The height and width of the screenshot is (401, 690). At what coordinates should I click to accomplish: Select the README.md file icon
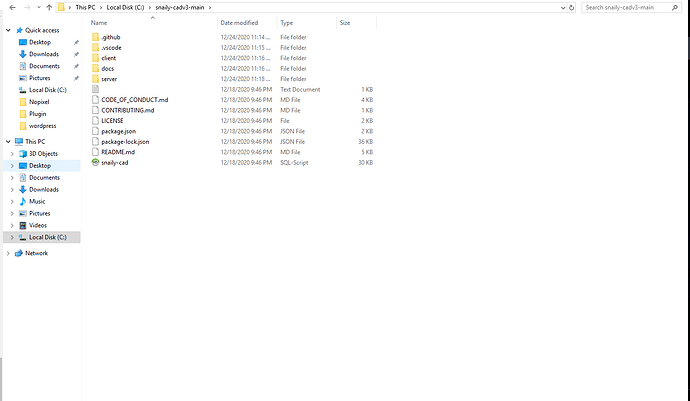[95, 152]
